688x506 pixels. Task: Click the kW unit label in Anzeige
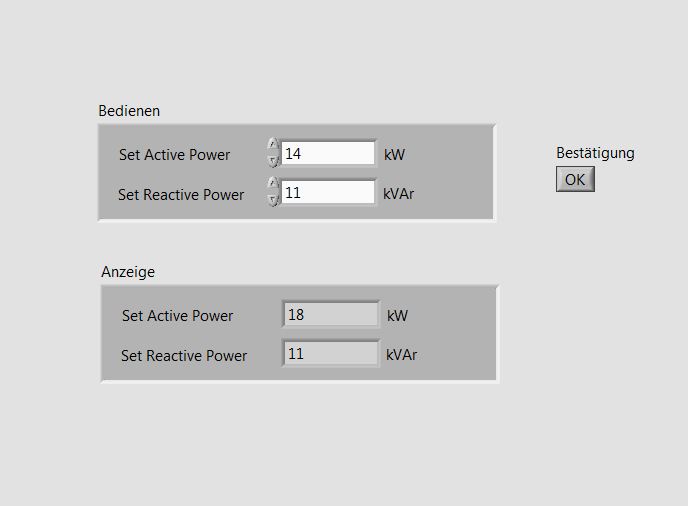point(397,316)
